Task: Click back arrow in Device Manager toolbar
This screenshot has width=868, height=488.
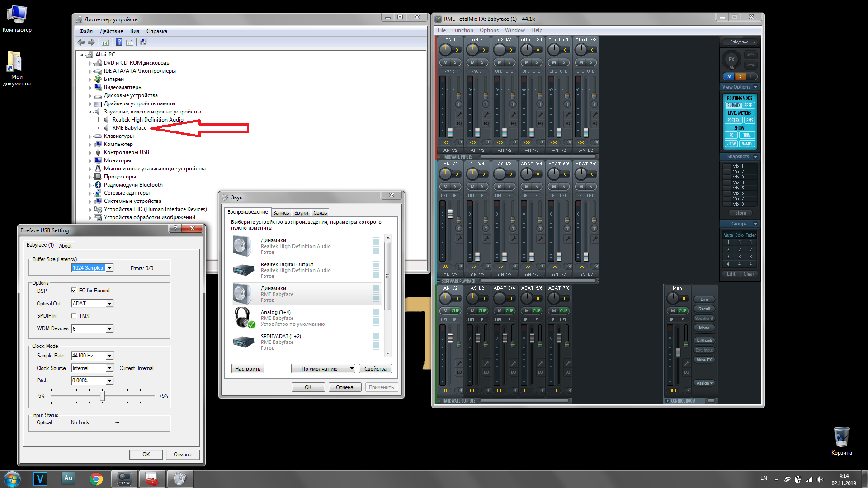Action: pos(81,42)
